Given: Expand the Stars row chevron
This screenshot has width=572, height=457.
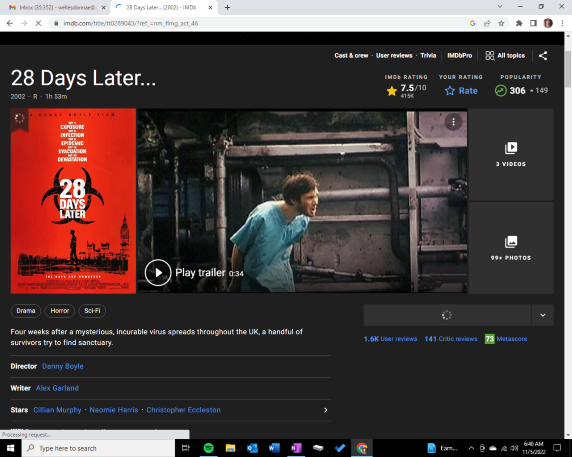Looking at the screenshot, I should [x=325, y=410].
